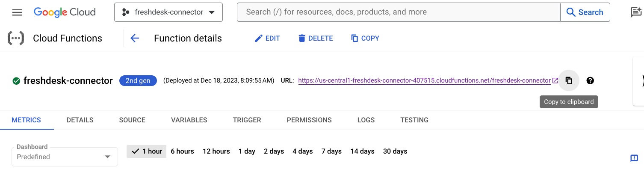644x169 pixels.
Task: Open the hamburger navigation menu
Action: [x=17, y=12]
